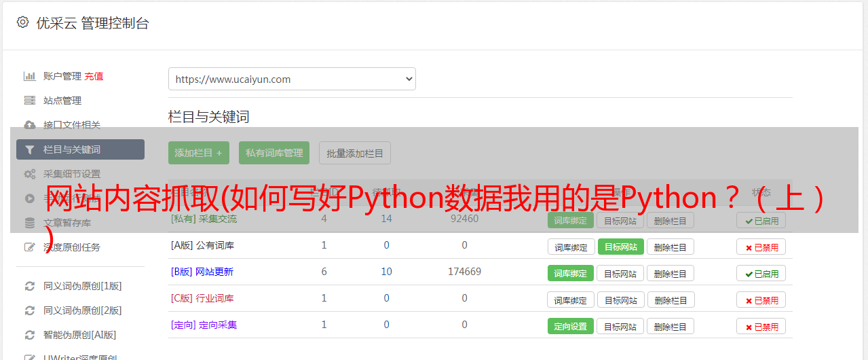The image size is (868, 360).
Task: Click the server icon for 站点管理
Action: (x=29, y=101)
